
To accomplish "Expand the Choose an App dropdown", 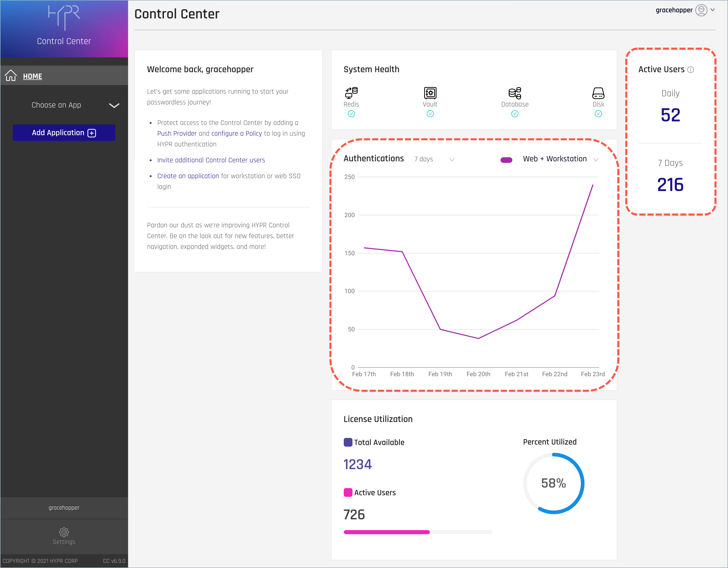I will point(114,105).
